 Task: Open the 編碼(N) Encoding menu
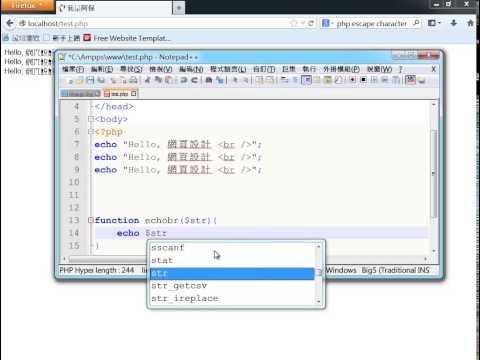pyautogui.click(x=191, y=69)
